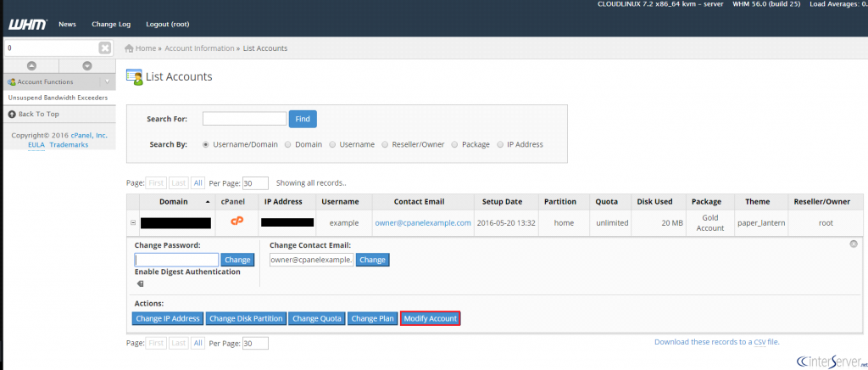
Task: Go to Home breadcrumb link
Action: (146, 48)
